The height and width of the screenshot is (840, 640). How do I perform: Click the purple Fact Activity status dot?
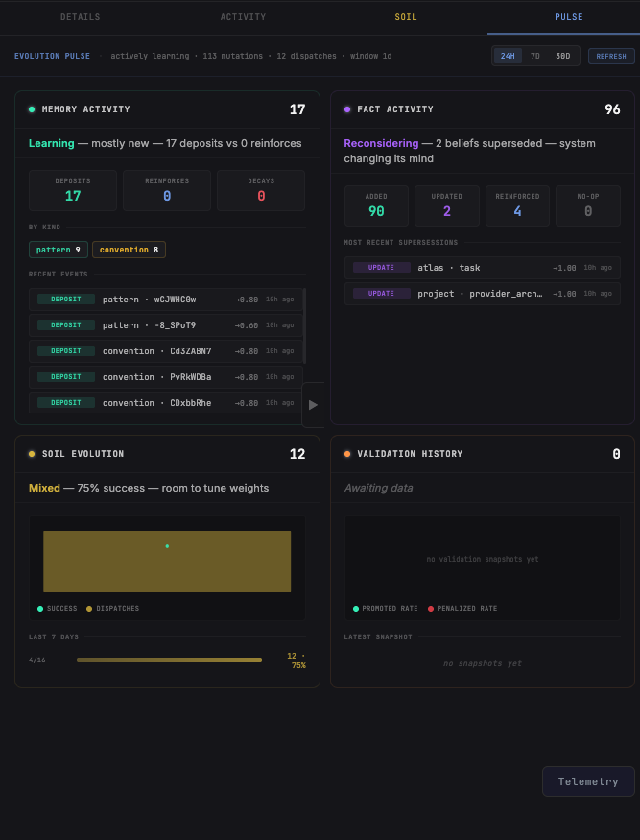(347, 109)
